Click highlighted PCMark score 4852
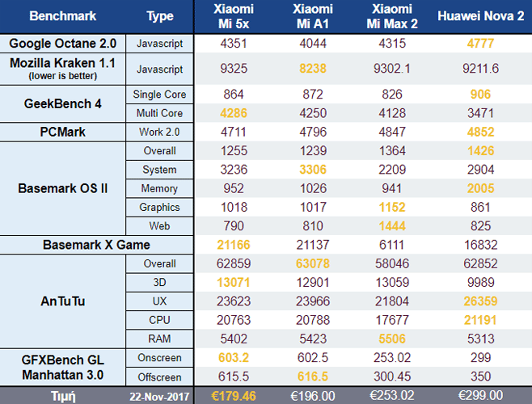The image size is (532, 404). coord(480,132)
